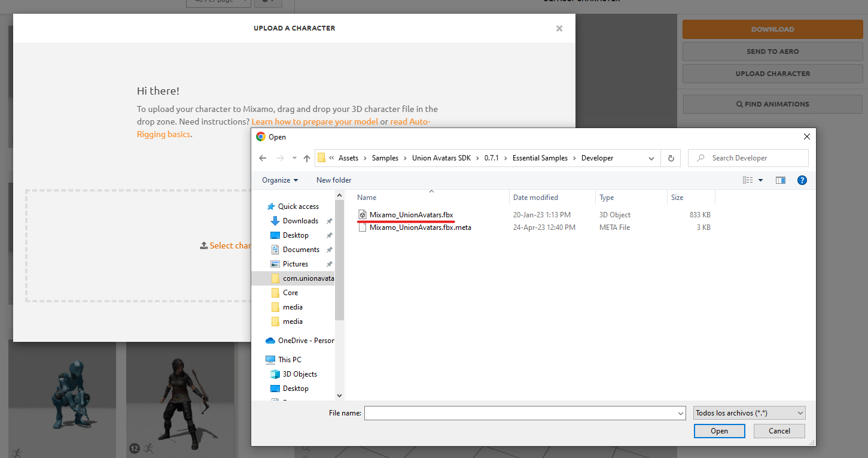
Task: Click the 0.7.1 breadcrumb
Action: point(492,158)
